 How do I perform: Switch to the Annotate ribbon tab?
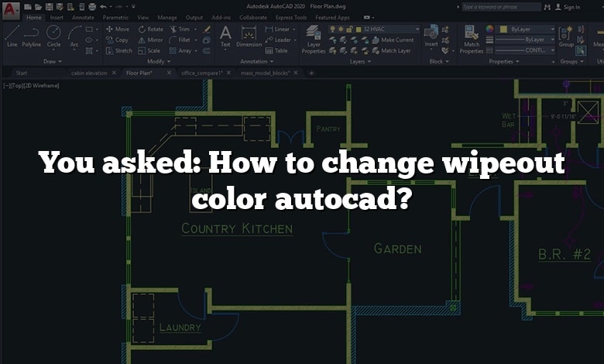82,17
